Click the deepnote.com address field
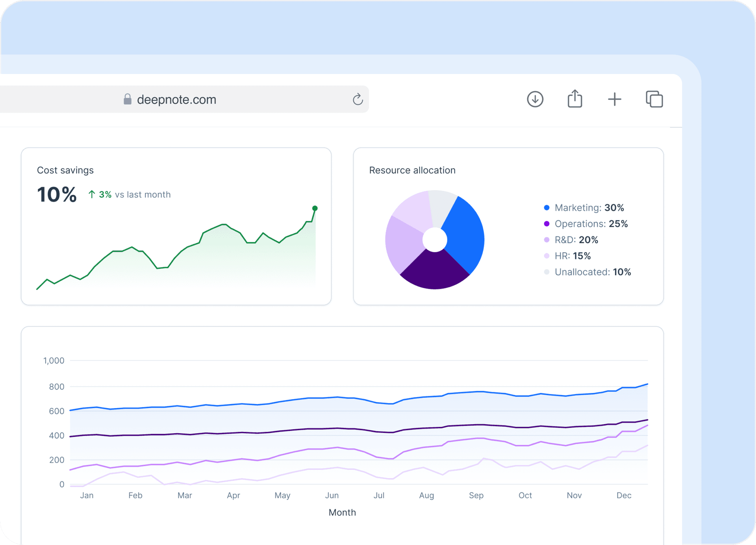This screenshot has height=545, width=756. [x=177, y=100]
